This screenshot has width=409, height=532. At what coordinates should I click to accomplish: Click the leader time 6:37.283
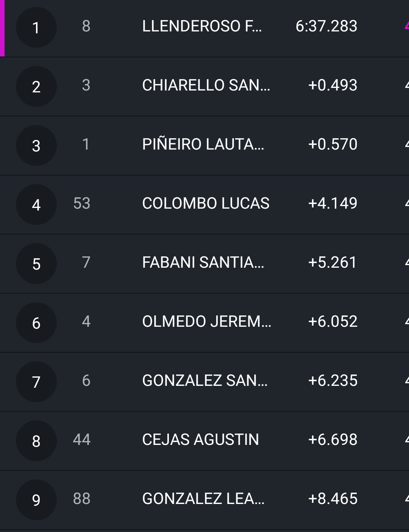pyautogui.click(x=326, y=26)
